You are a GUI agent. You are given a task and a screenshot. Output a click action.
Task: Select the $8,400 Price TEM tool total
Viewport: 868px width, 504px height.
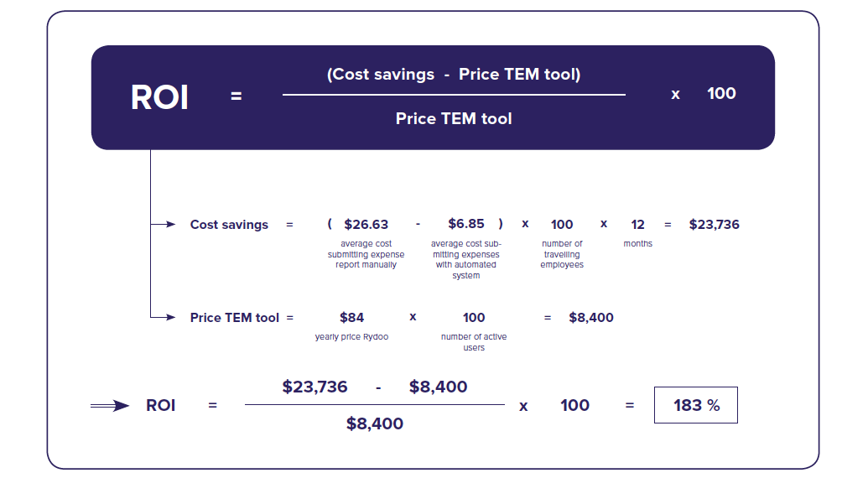tap(591, 318)
